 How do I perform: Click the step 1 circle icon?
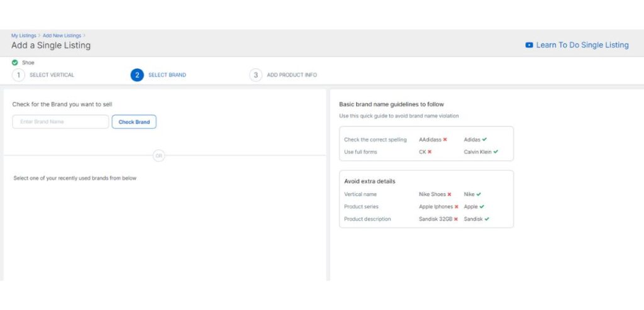coord(19,75)
